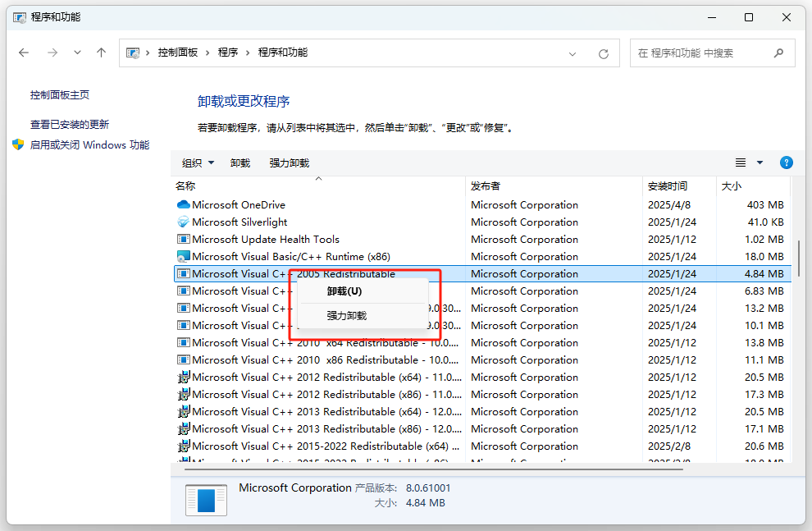Image resolution: width=812 pixels, height=531 pixels.
Task: Open 启用或关闭 Windows 功能 link
Action: click(89, 145)
